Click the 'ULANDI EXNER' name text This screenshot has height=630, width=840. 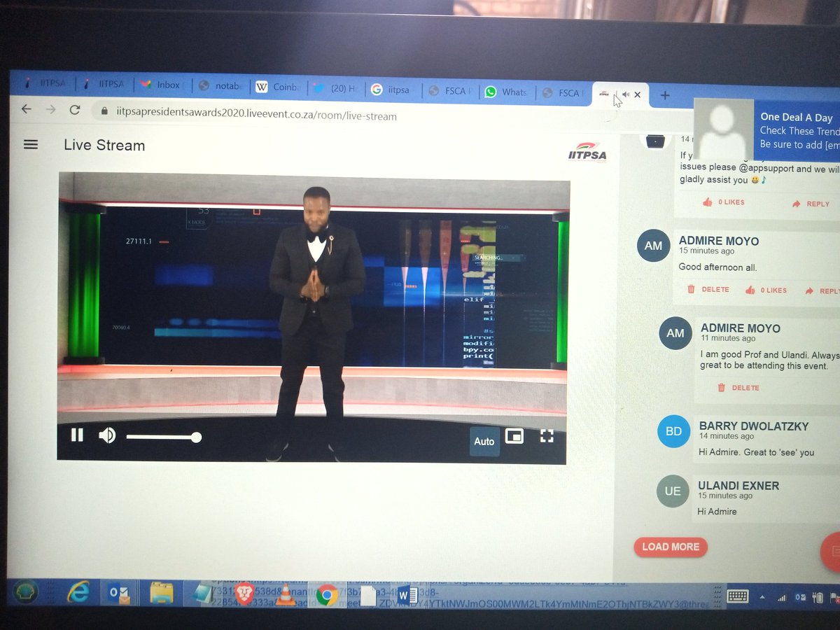[738, 485]
